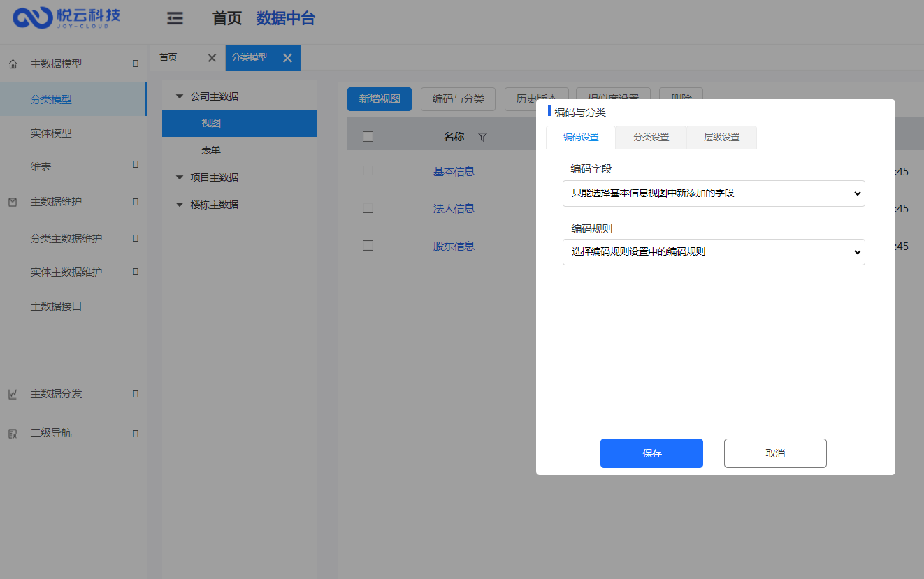This screenshot has width=924, height=579.
Task: Open 维表 in the sidebar
Action: [x=41, y=167]
